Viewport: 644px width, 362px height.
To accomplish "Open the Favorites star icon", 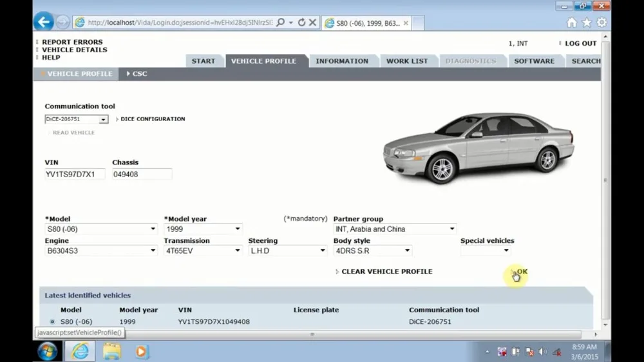I will (587, 23).
